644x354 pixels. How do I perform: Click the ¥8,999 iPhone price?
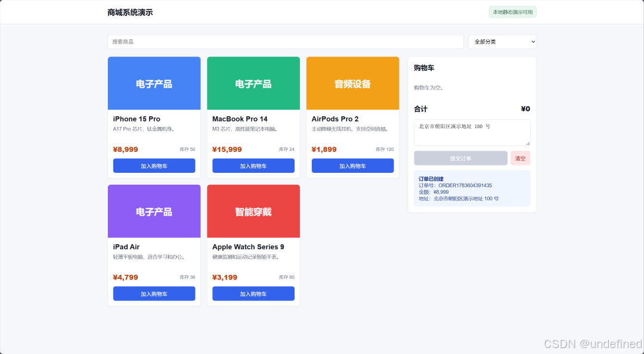click(x=126, y=150)
